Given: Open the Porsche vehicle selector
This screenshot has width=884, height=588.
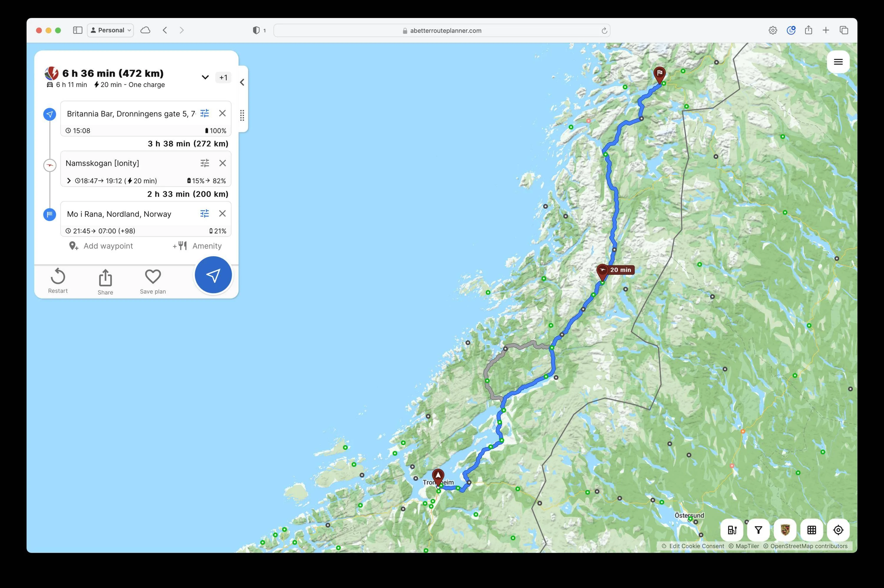Looking at the screenshot, I should (785, 530).
